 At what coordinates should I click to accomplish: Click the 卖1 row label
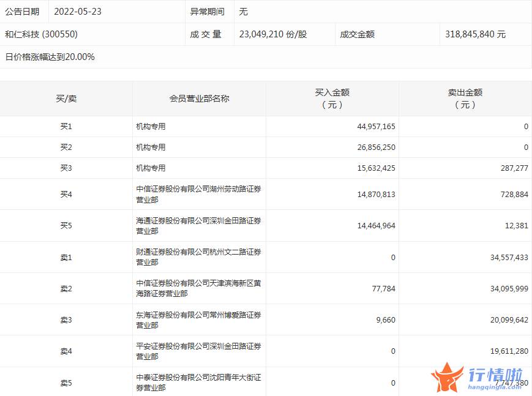tap(66, 258)
